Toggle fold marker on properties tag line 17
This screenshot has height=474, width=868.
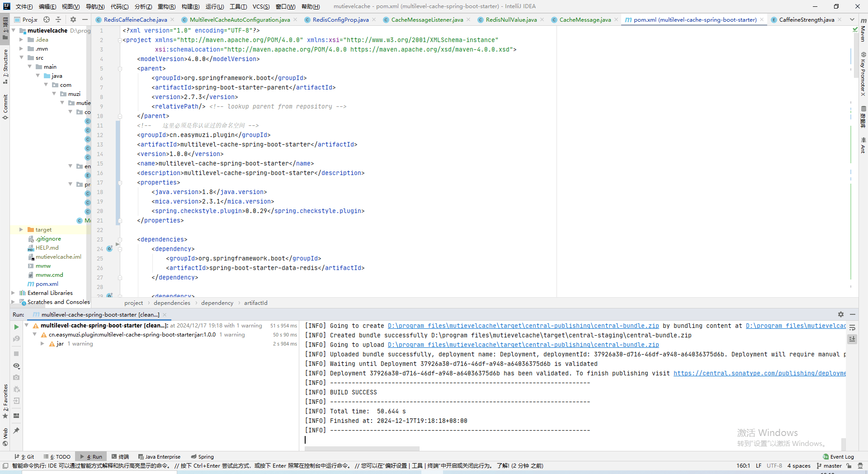click(x=120, y=183)
